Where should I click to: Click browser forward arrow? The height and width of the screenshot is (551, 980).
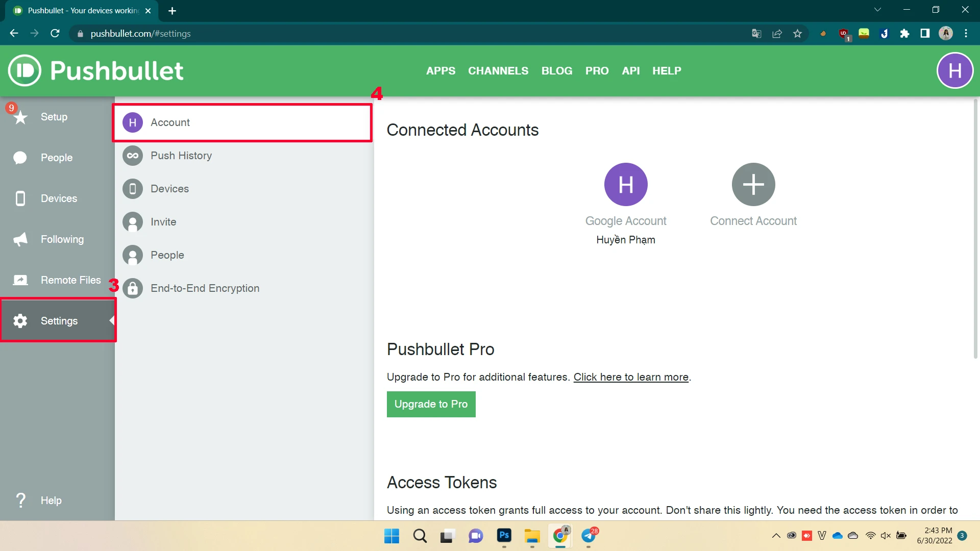(x=34, y=33)
